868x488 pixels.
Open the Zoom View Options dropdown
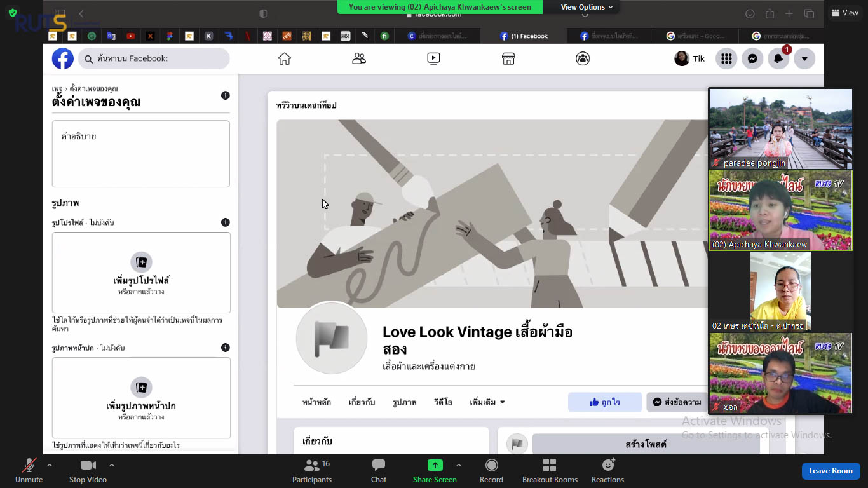click(587, 7)
